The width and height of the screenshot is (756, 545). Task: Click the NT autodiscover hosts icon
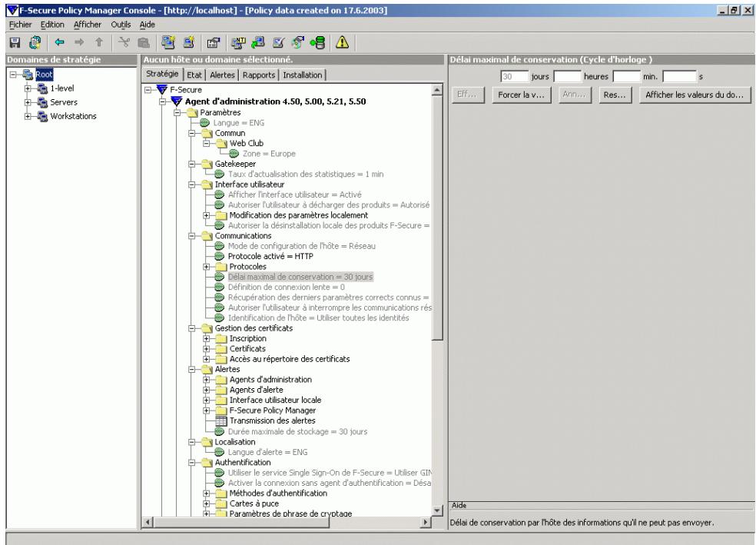pos(238,43)
